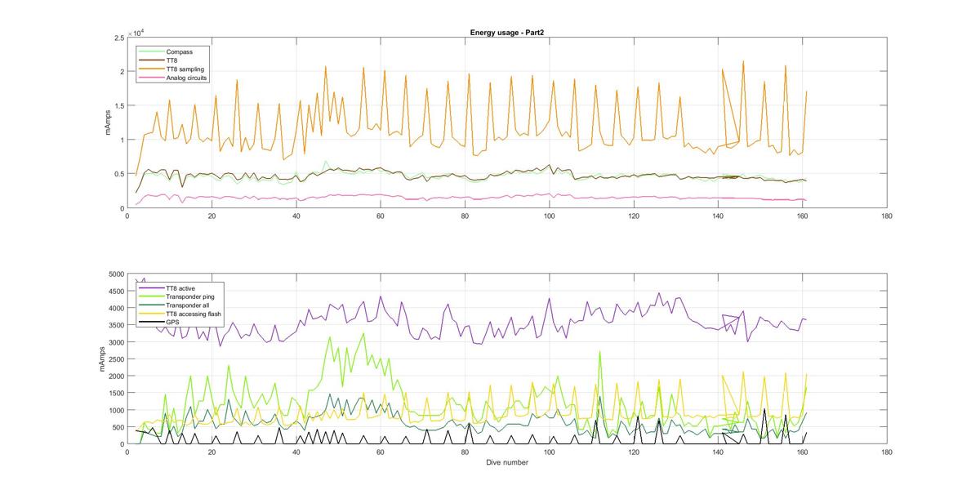Select the 'TT8 active' legend entry
The height and width of the screenshot is (499, 980).
pos(180,287)
